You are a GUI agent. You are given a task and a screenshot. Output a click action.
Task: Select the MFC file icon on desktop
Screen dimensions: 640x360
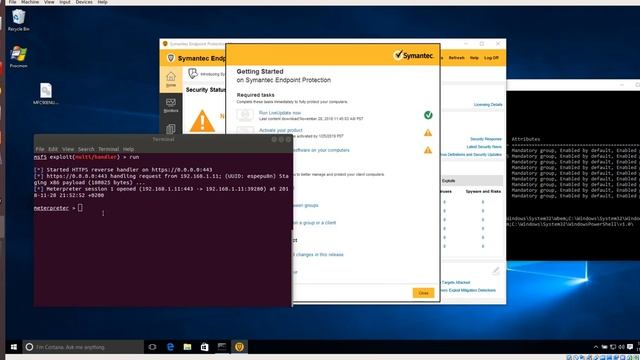(x=46, y=93)
